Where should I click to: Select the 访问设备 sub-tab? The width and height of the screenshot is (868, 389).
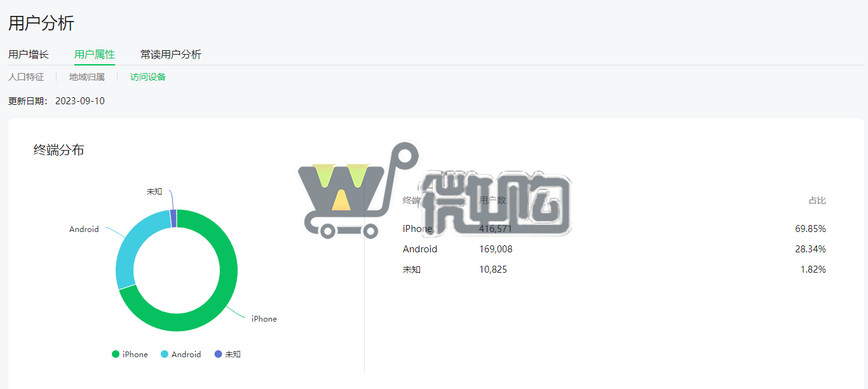[x=148, y=77]
